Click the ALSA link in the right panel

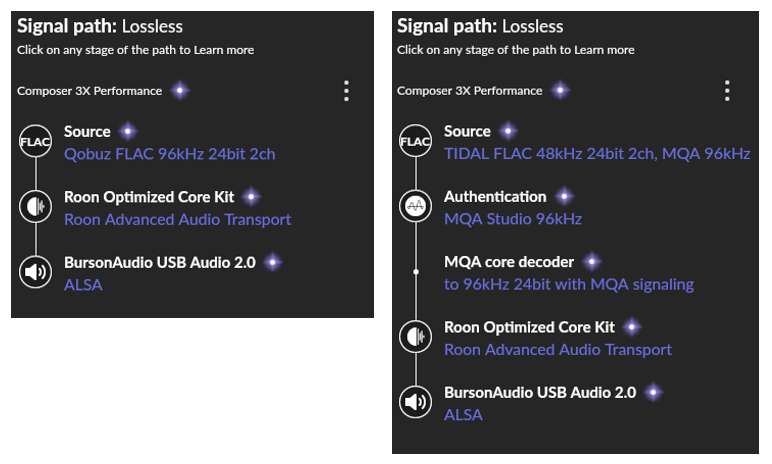pos(463,415)
